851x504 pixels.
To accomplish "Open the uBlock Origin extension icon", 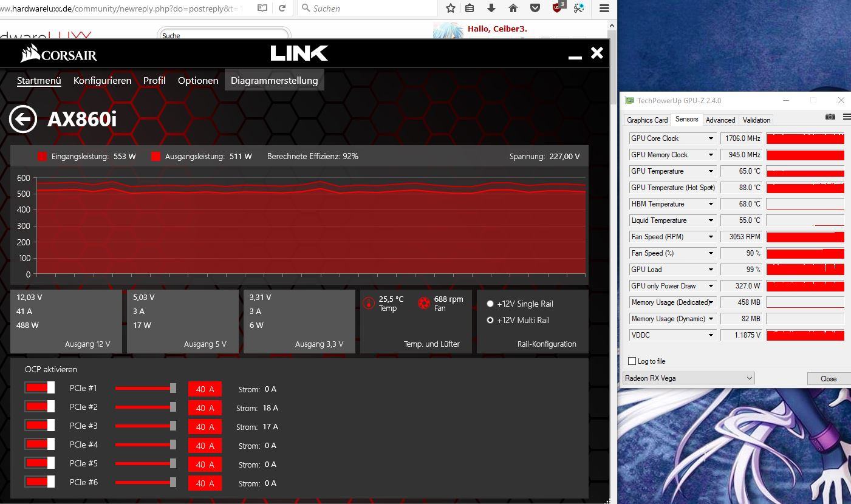I will [558, 7].
